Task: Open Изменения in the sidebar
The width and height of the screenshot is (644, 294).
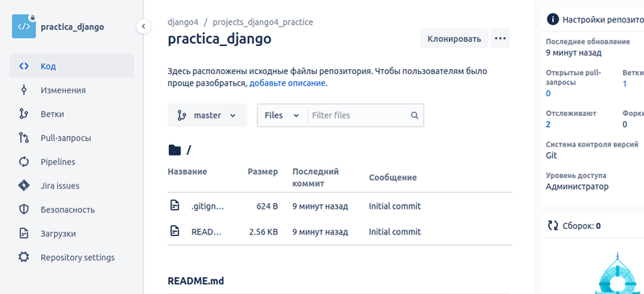Action: [x=72, y=90]
